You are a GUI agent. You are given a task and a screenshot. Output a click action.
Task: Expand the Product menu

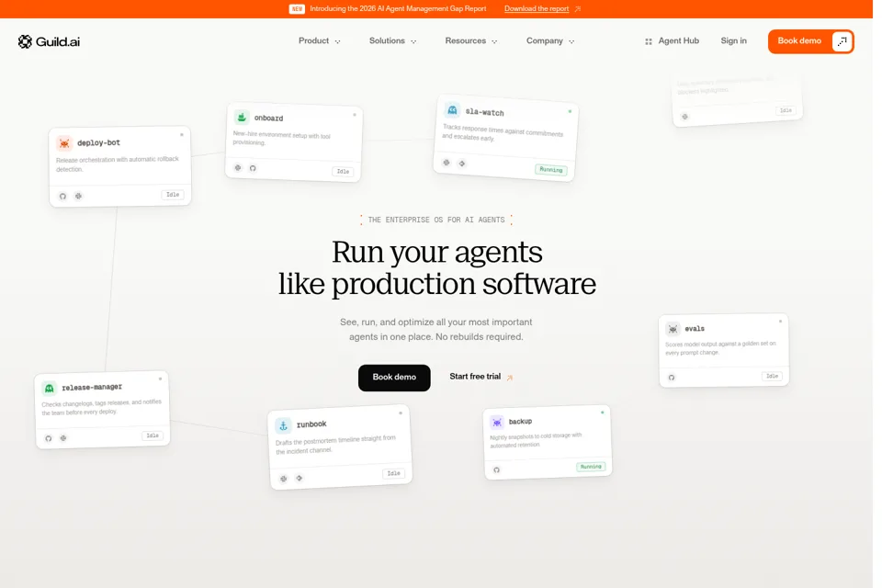pos(319,41)
